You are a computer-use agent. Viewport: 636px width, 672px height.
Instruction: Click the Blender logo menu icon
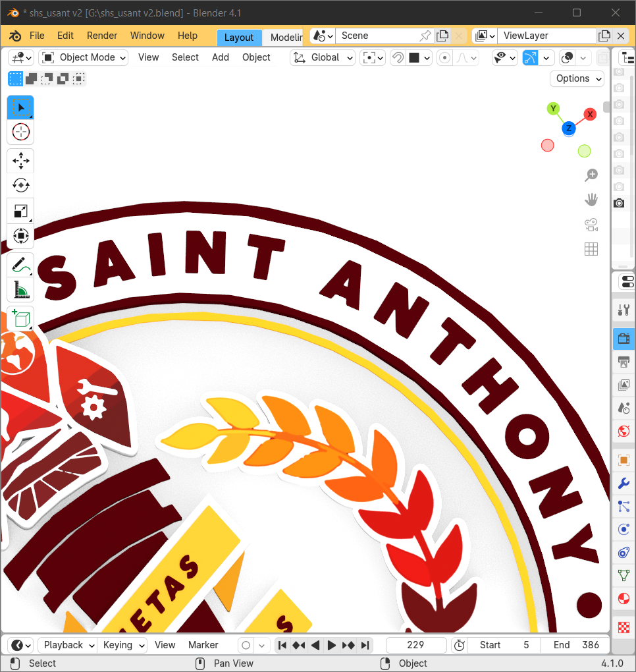15,36
